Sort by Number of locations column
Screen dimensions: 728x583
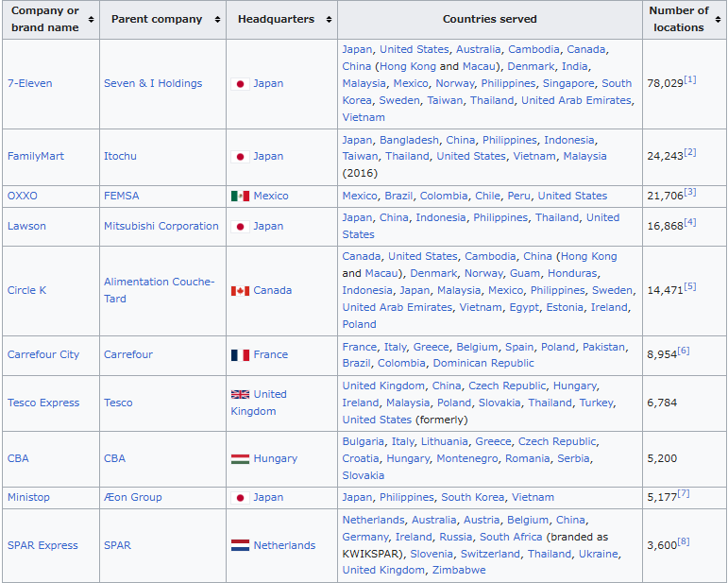719,19
